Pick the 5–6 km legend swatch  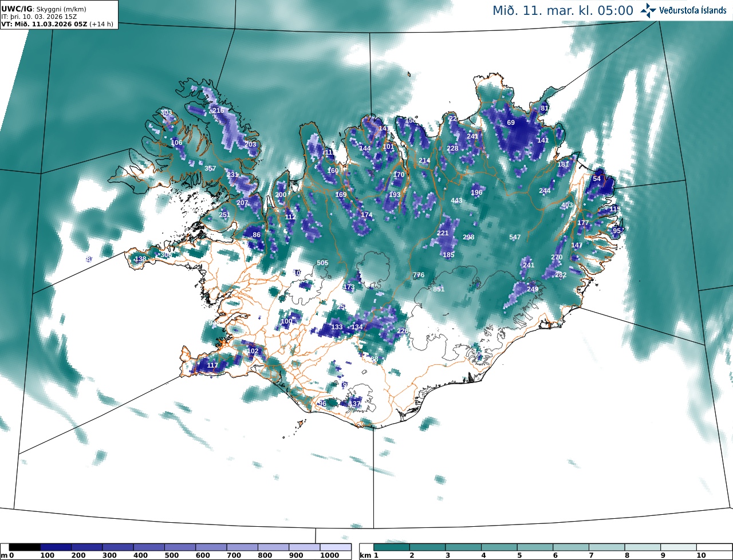(x=535, y=547)
